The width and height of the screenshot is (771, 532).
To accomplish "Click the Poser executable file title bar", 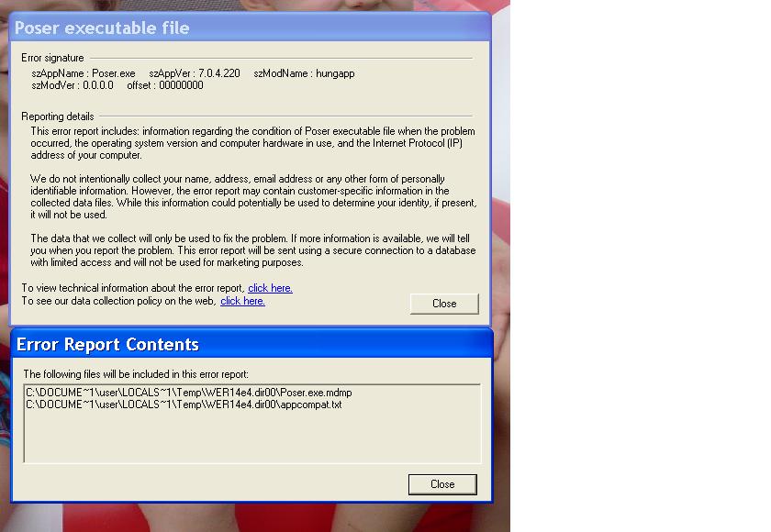I will (251, 28).
